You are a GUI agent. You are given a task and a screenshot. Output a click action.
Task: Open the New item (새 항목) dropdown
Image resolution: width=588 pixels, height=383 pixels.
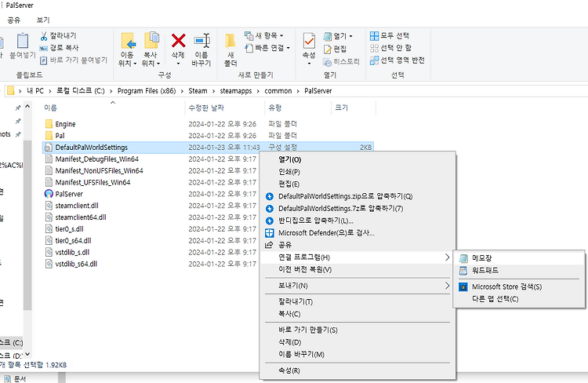(x=264, y=35)
